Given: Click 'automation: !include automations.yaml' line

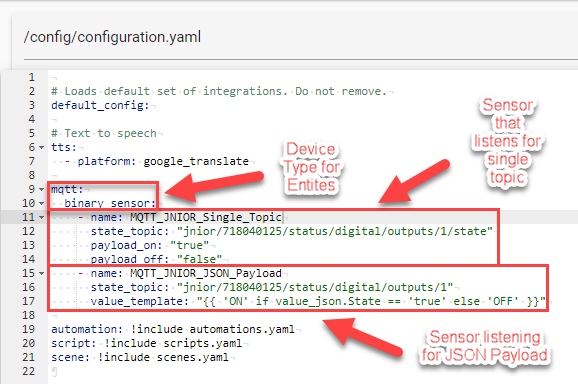Looking at the screenshot, I should coord(173,329).
